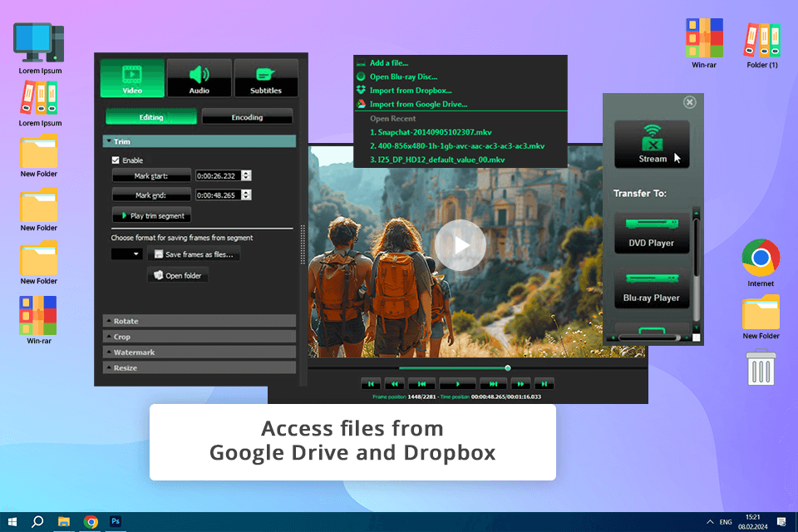The height and width of the screenshot is (532, 798).
Task: Expand the Crop section
Action: click(x=199, y=337)
